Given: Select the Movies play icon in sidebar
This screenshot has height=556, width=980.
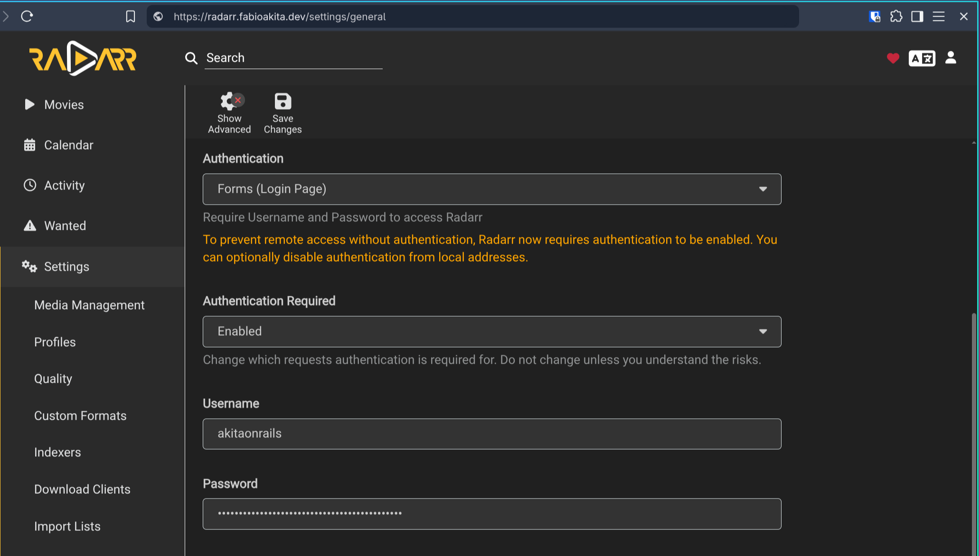Looking at the screenshot, I should pos(29,104).
